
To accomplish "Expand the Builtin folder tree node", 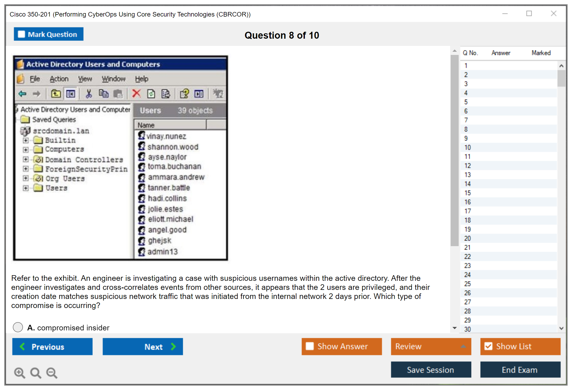I will (26, 140).
